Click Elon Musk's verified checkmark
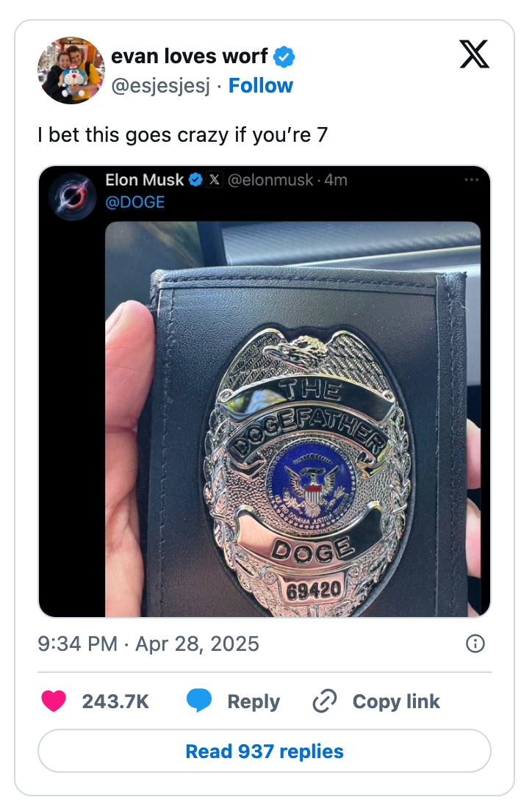 pos(194,180)
